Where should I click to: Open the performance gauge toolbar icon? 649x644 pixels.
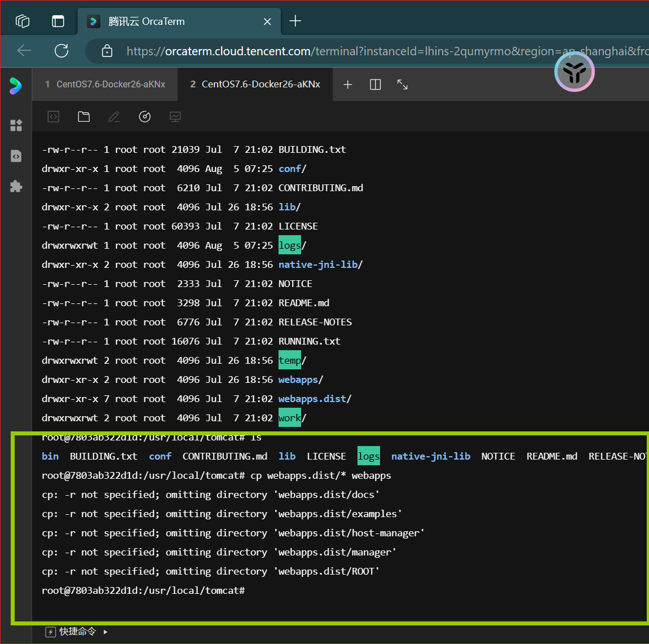click(x=145, y=117)
